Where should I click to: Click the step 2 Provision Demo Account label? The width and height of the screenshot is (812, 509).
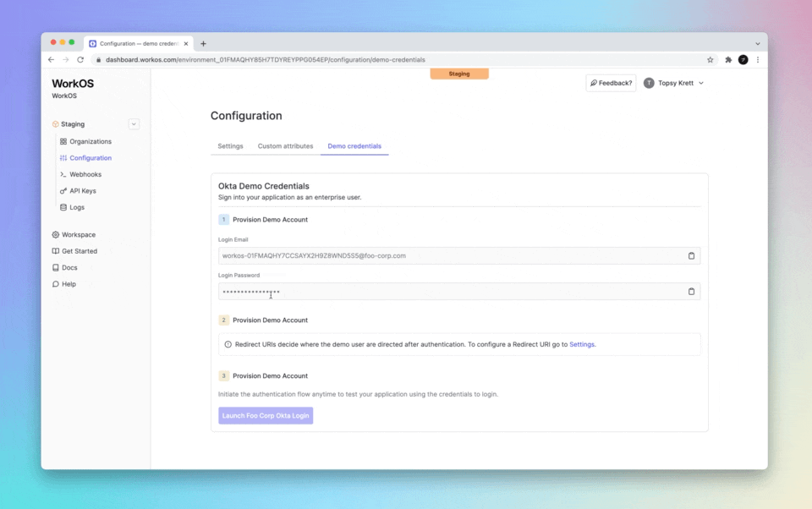[x=270, y=320]
